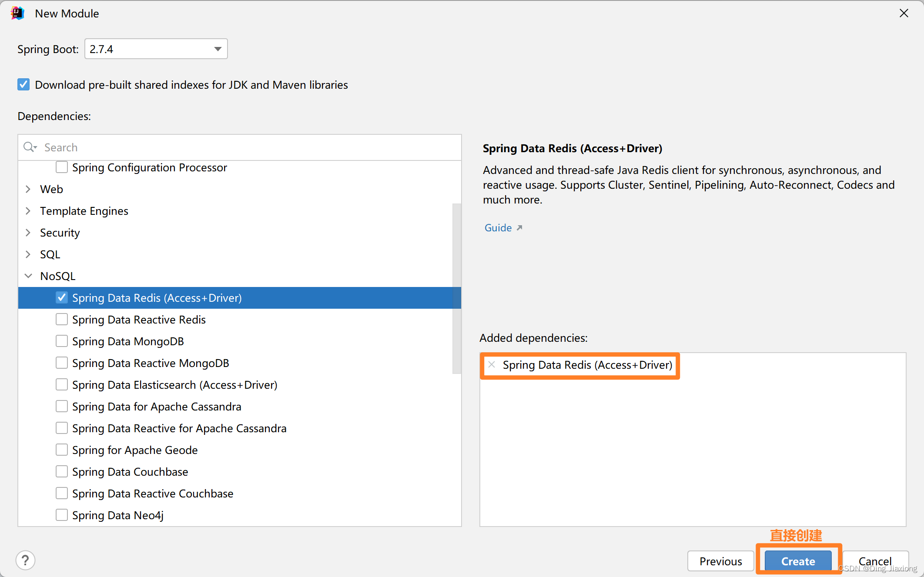This screenshot has height=577, width=924.
Task: Check Spring Data Reactive MongoDB
Action: point(62,363)
